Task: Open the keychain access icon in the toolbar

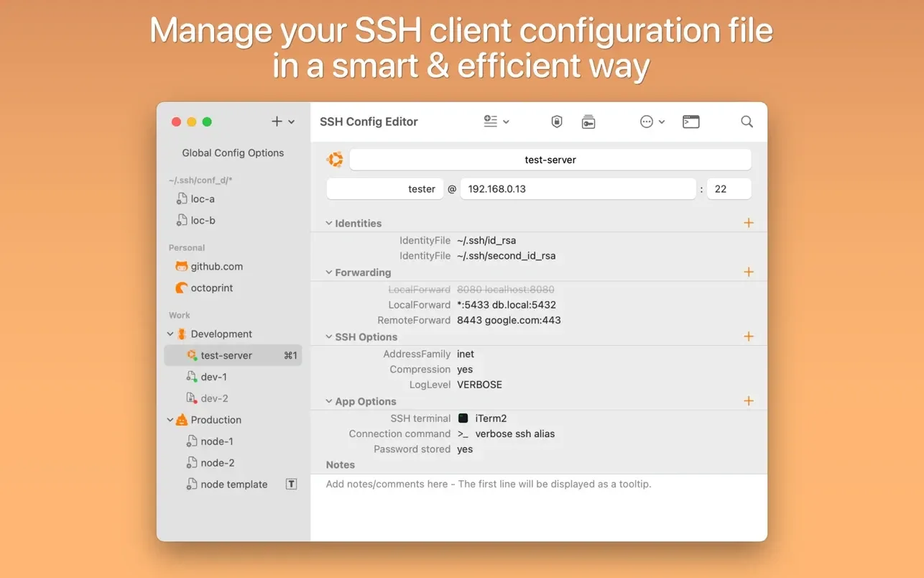Action: 588,121
